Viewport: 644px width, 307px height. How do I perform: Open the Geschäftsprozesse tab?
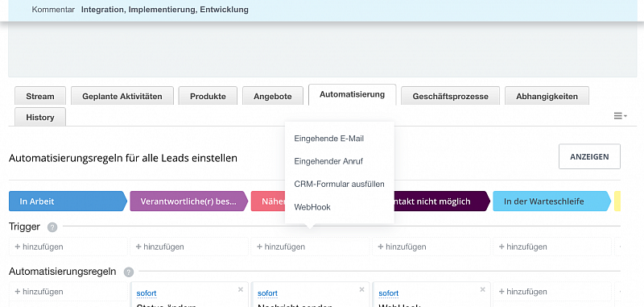(451, 96)
